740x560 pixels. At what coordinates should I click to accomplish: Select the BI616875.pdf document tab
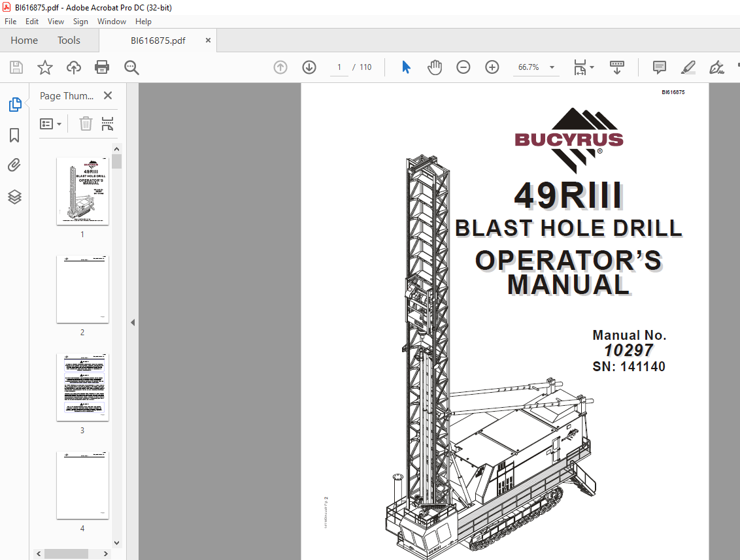pos(158,41)
